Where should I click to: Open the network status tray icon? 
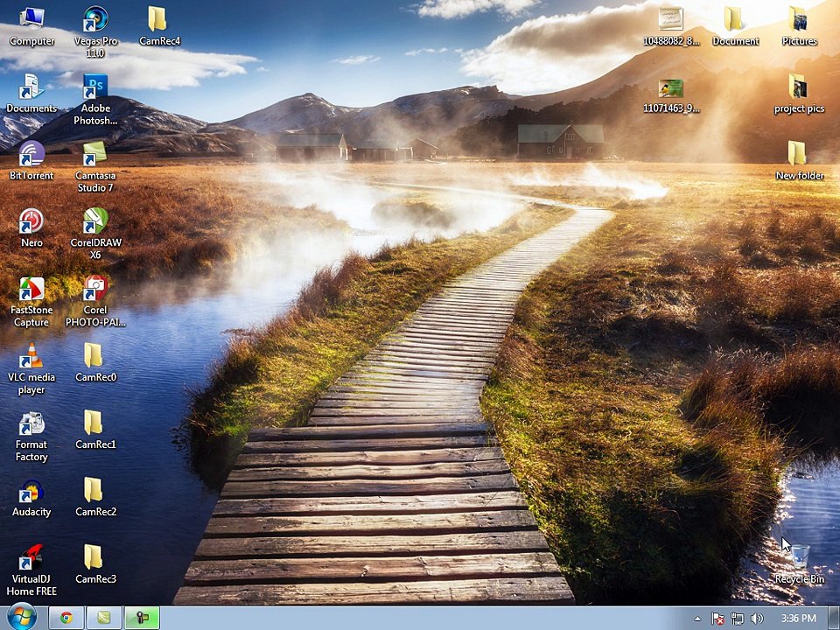pyautogui.click(x=737, y=619)
